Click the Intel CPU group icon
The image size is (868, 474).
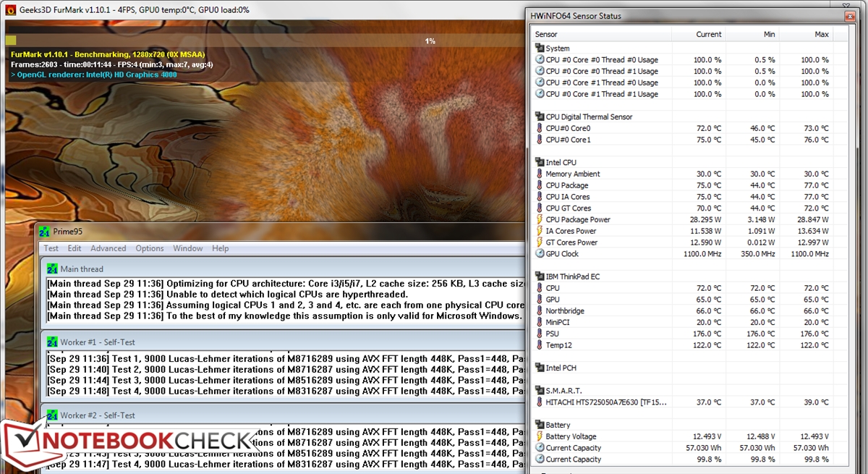tap(540, 162)
